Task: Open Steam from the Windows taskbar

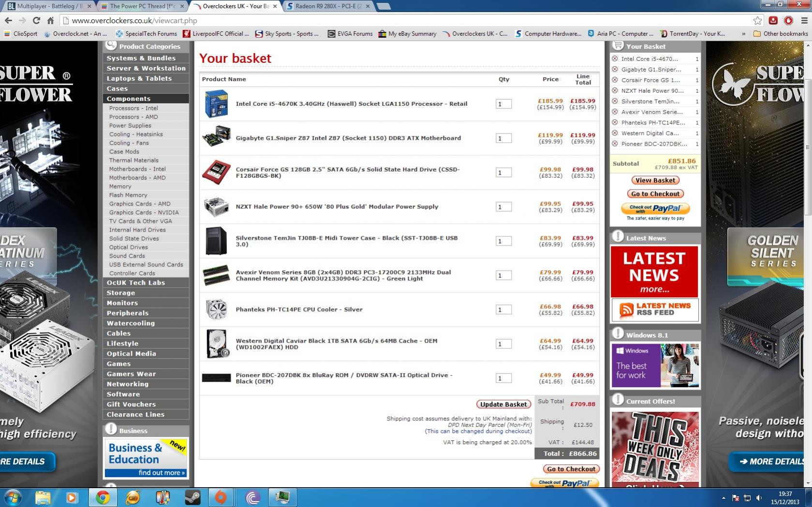Action: 192,497
